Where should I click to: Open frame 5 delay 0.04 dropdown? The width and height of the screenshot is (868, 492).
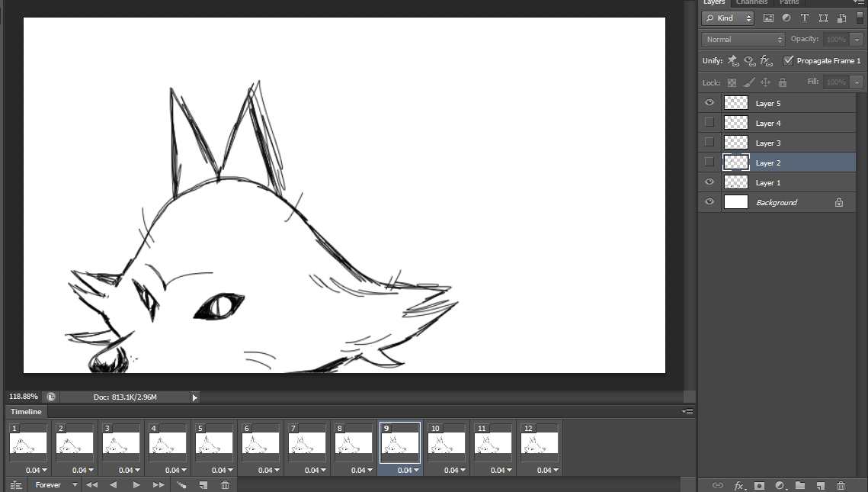pos(223,471)
